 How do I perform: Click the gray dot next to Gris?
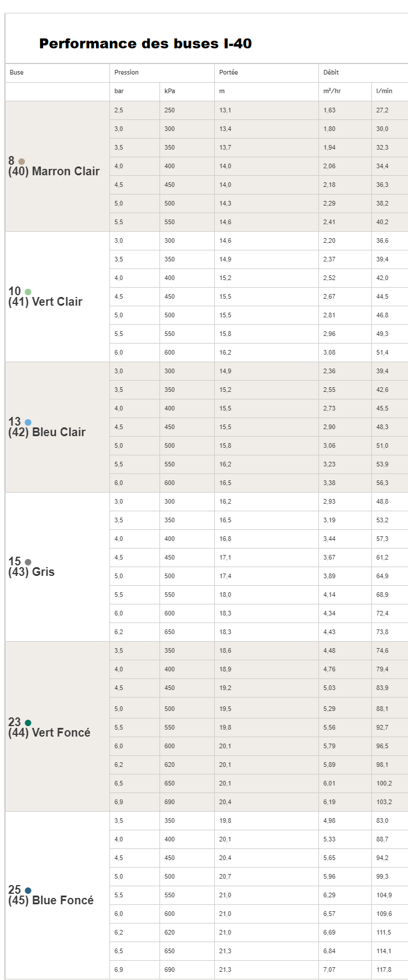[x=28, y=562]
